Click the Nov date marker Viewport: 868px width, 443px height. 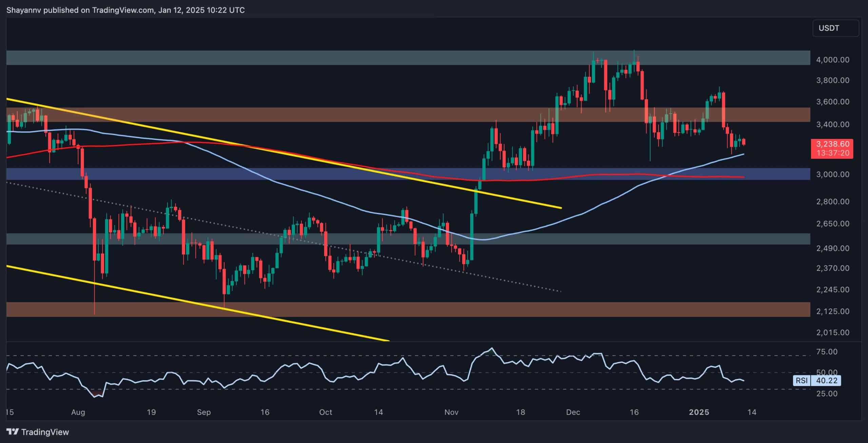point(451,412)
